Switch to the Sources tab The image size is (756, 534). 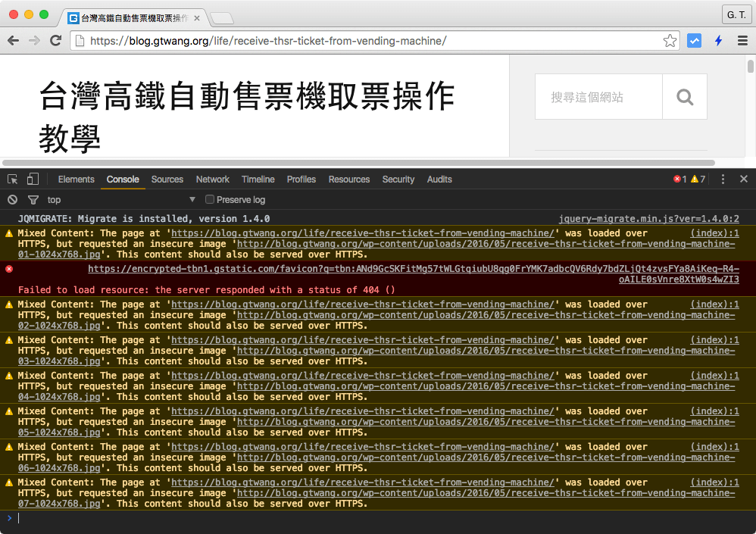click(167, 180)
